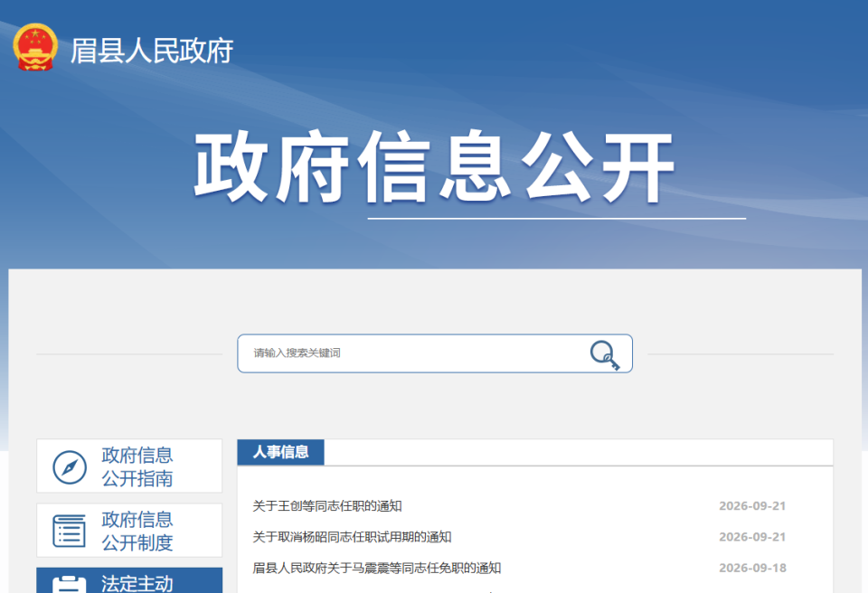868x593 pixels.
Task: Open 眉县人民政府关于马震震等同志任免职的通知
Action: [377, 568]
